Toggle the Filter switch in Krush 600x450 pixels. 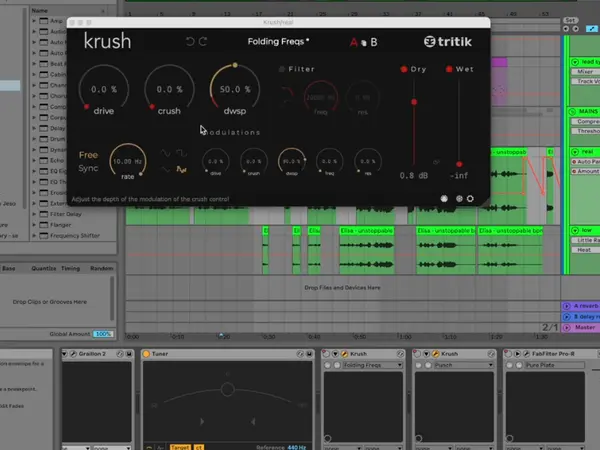click(x=282, y=69)
